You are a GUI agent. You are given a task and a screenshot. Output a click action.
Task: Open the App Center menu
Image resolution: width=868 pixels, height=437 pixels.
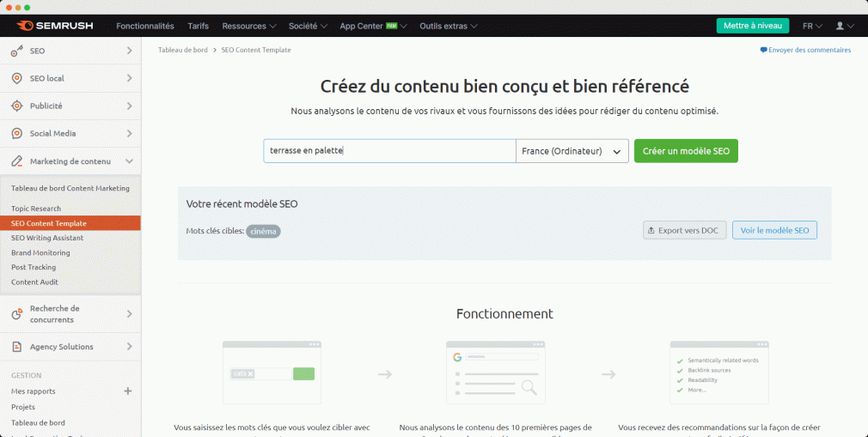click(373, 26)
